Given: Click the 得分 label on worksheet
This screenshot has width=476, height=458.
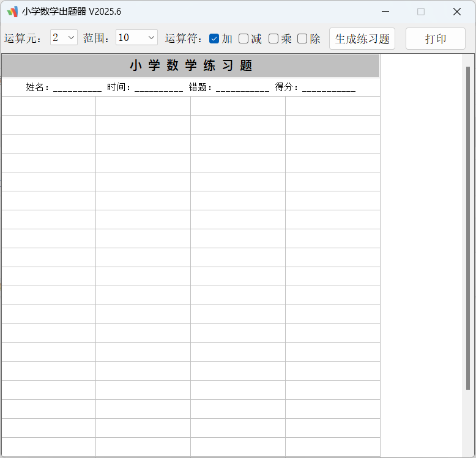Looking at the screenshot, I should [286, 87].
